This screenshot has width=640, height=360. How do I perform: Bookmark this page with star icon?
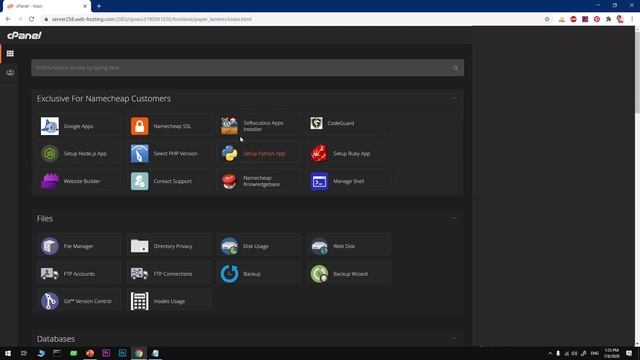[547, 19]
